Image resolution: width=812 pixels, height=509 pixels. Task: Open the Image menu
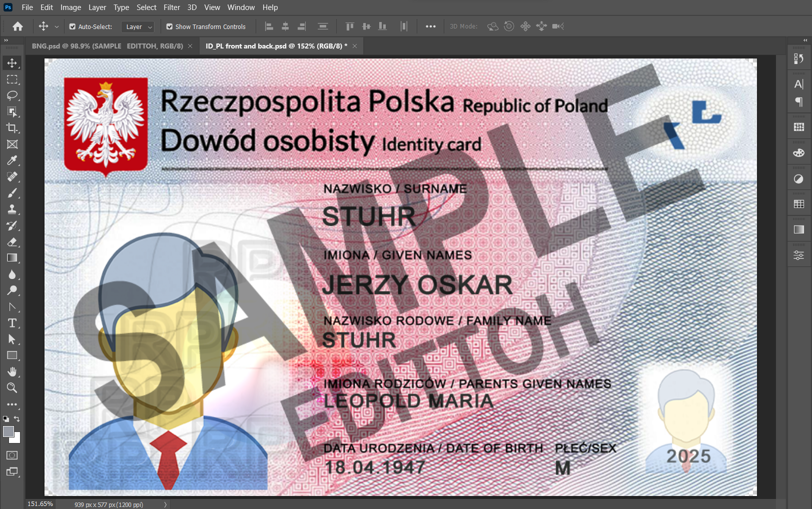point(71,7)
